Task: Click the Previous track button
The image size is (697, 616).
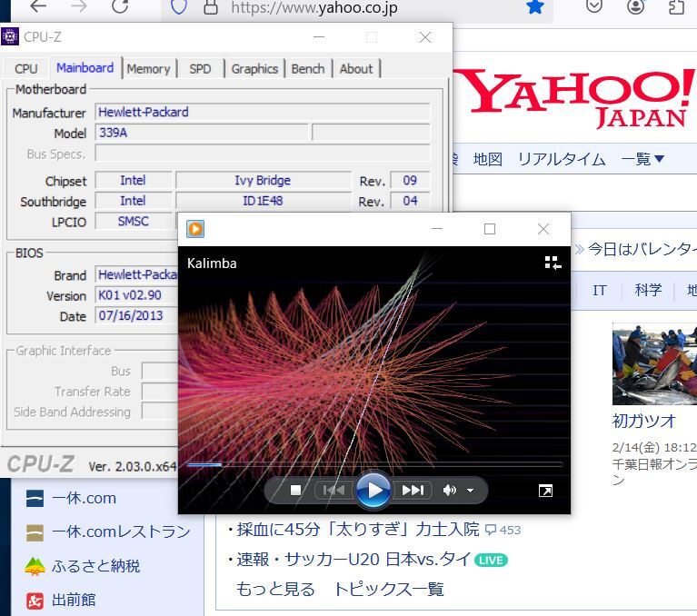Action: pos(334,490)
